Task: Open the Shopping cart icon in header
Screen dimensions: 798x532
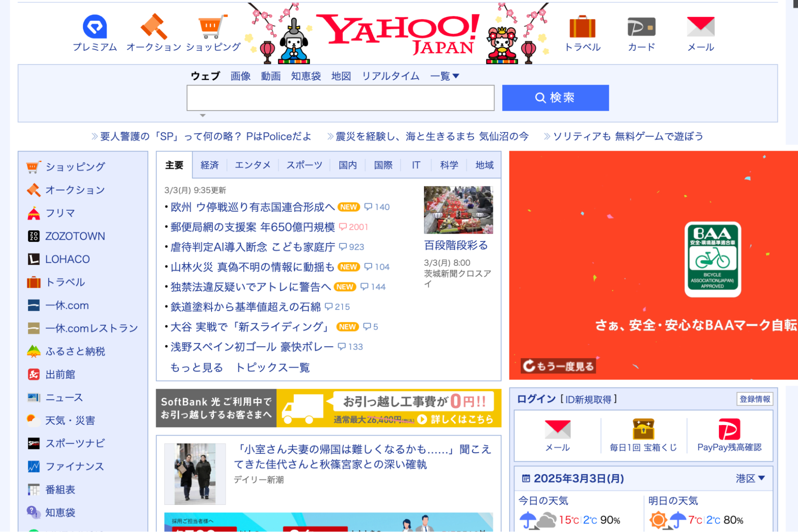Action: point(213,27)
